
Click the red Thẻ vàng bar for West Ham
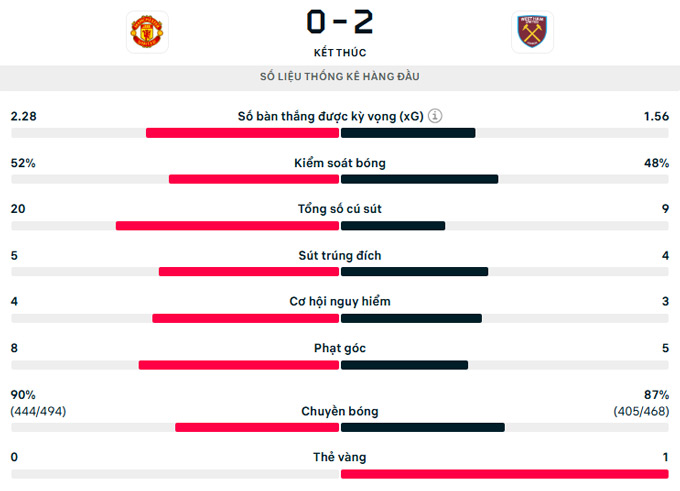coord(505,474)
